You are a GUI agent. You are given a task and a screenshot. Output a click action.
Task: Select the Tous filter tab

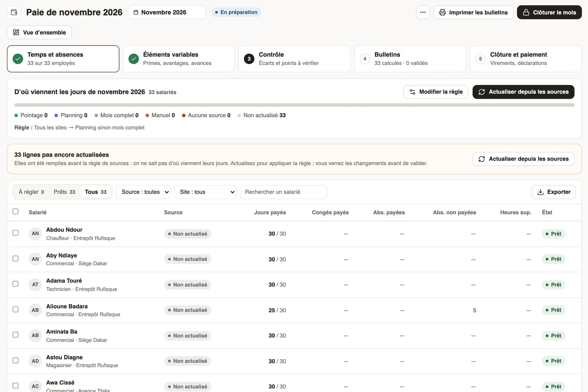96,192
